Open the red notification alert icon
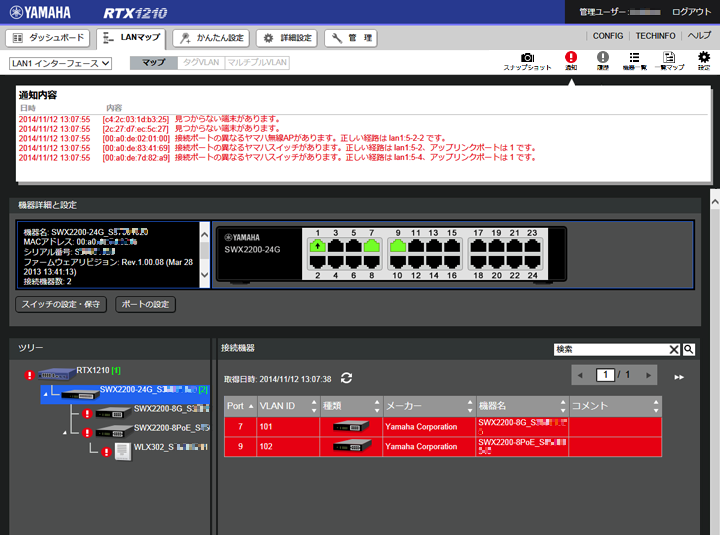 pos(571,58)
